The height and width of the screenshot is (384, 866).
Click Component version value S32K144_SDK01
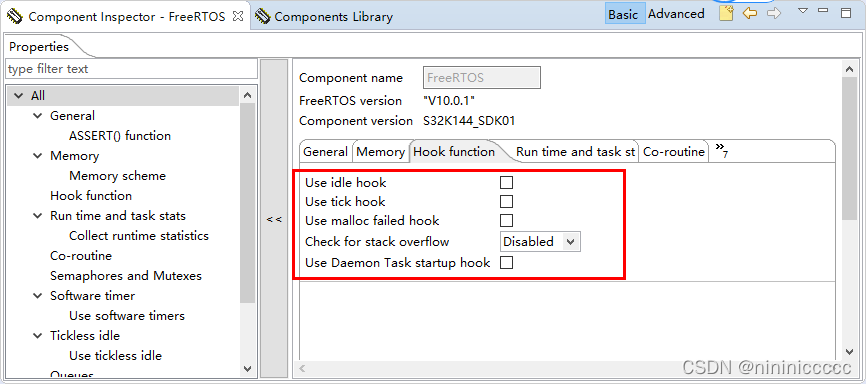469,120
